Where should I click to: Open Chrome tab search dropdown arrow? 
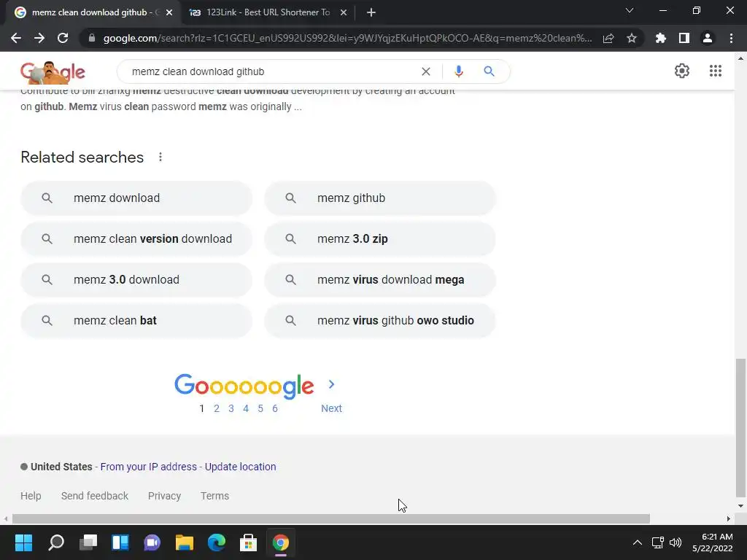pos(630,10)
